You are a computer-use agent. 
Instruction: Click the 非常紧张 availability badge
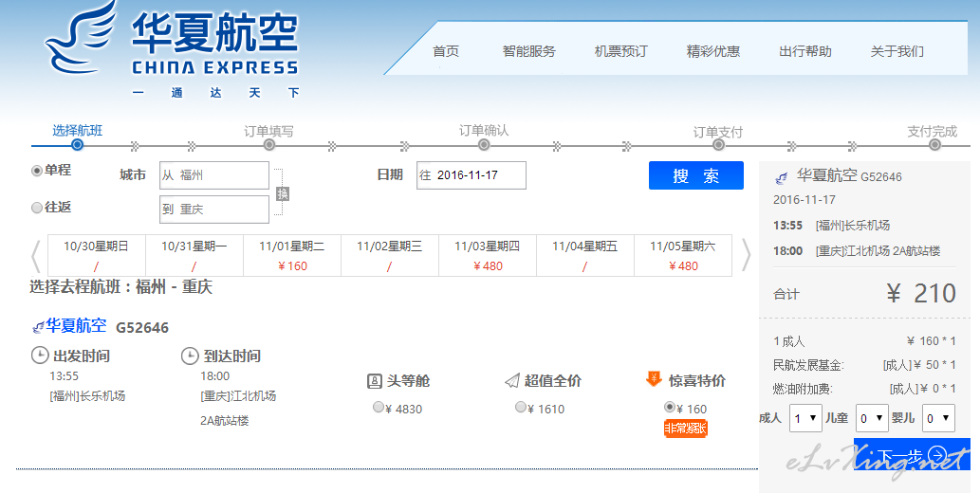686,428
